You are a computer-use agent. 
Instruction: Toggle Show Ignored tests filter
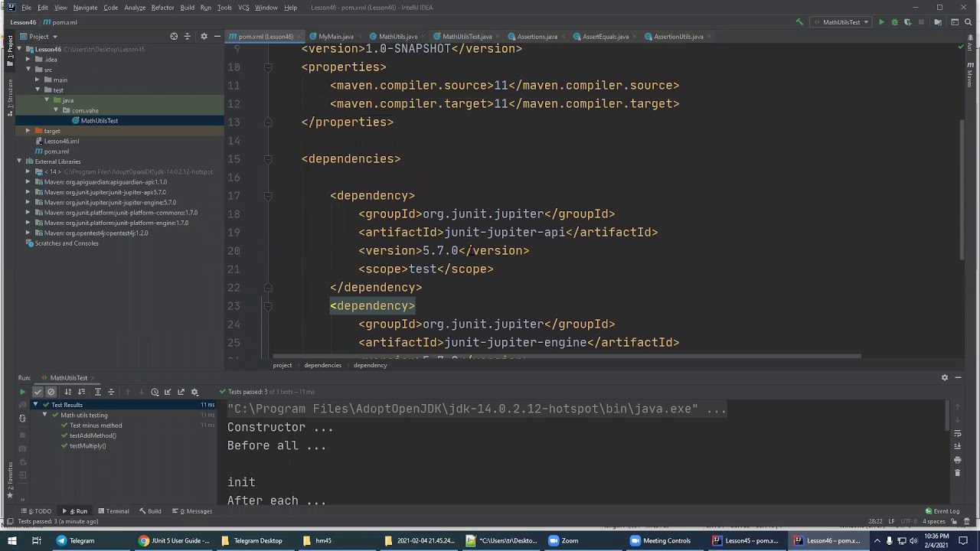click(x=51, y=392)
